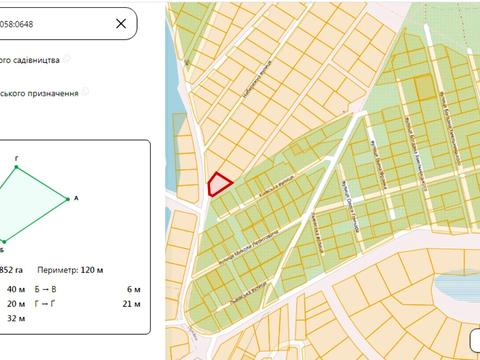Viewport: 480px width, 360px height.
Task: Click вулиця Миколи Леонтовича street label
Action: pyautogui.click(x=248, y=247)
